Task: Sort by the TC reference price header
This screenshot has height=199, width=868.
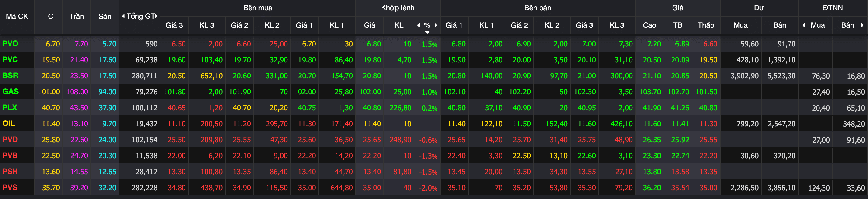Action: [x=49, y=17]
